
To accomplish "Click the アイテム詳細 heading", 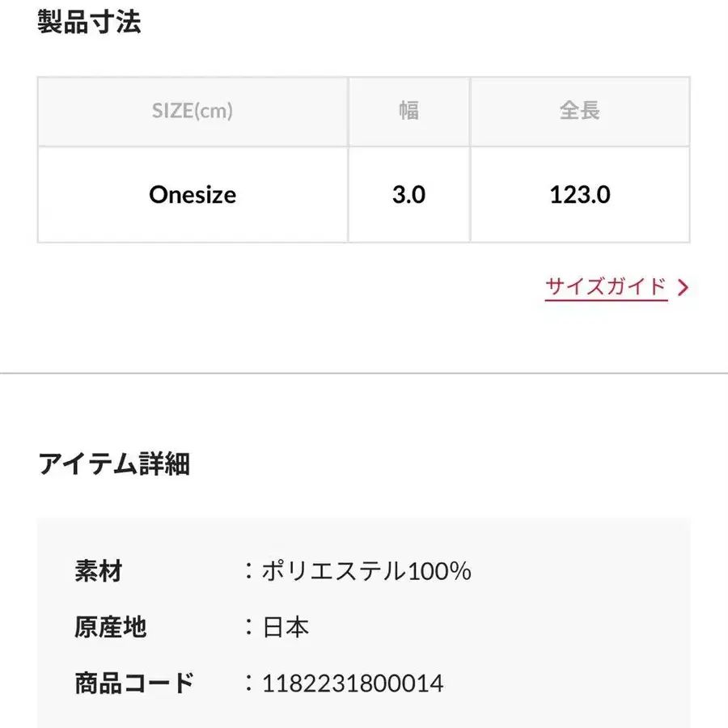I will (113, 464).
